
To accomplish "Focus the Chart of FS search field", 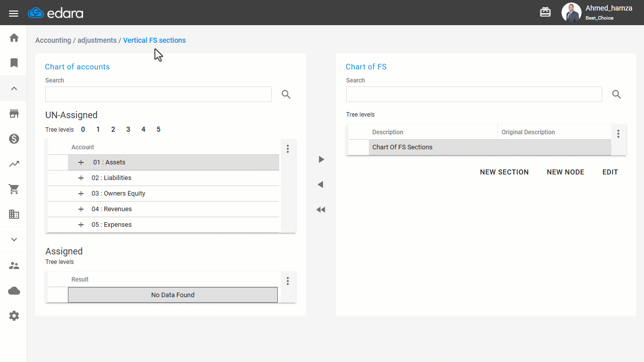I will coord(474,94).
